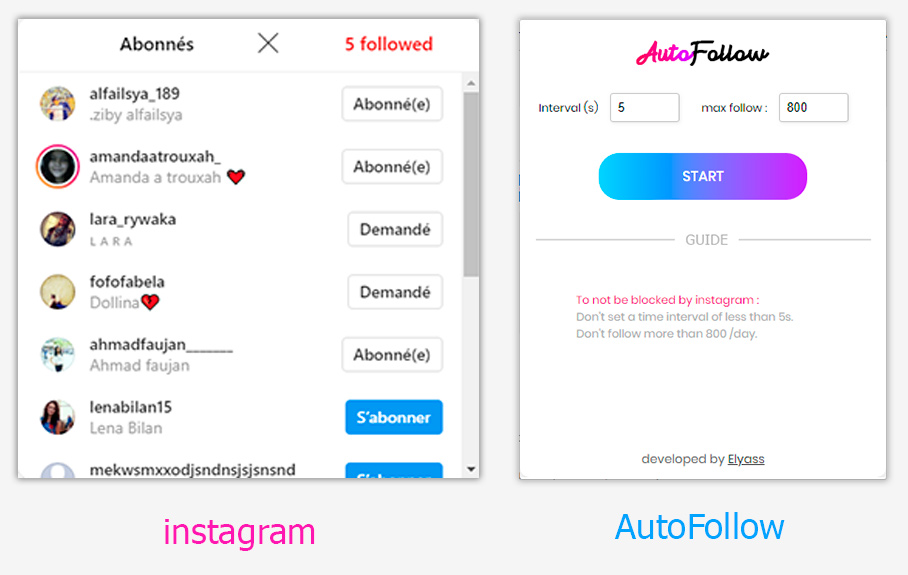Focus the Interval (s) input field
The height and width of the screenshot is (575, 908).
[644, 108]
